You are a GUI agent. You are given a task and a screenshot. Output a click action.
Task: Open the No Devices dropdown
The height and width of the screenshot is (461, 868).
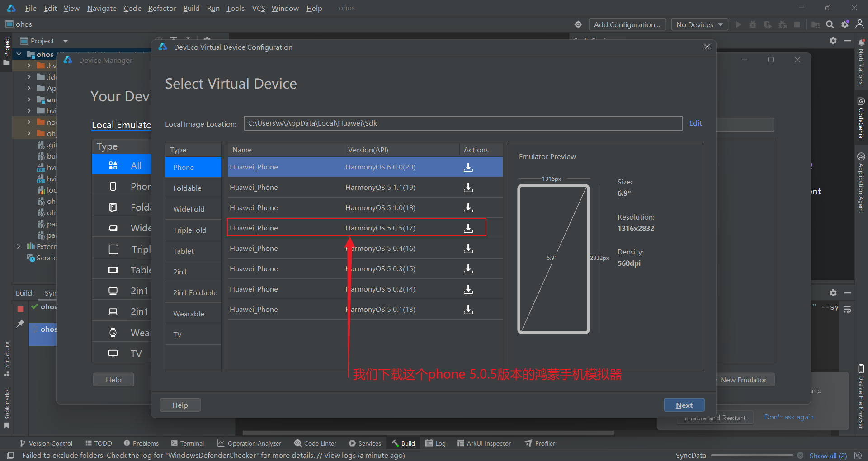coord(699,24)
